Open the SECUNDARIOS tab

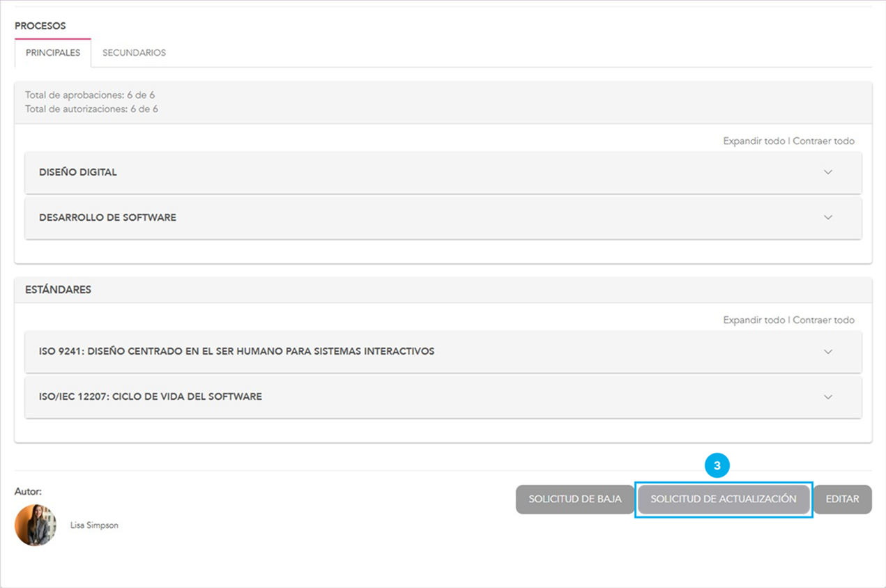[134, 53]
